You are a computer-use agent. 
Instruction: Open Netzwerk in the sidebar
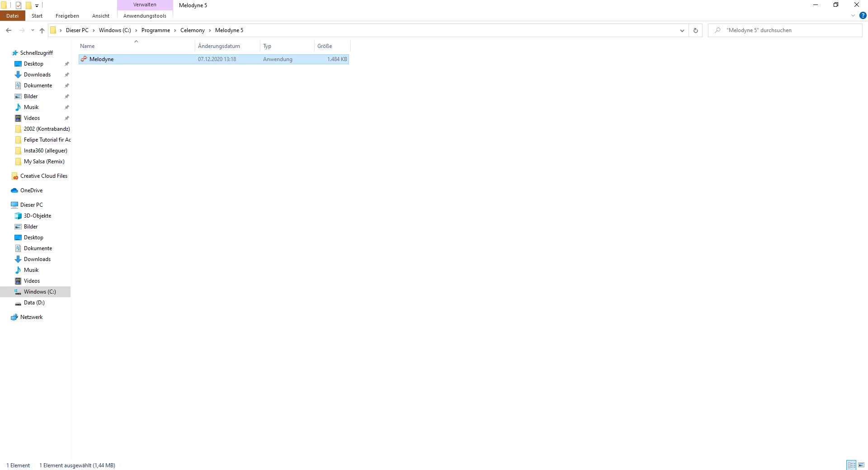click(31, 317)
